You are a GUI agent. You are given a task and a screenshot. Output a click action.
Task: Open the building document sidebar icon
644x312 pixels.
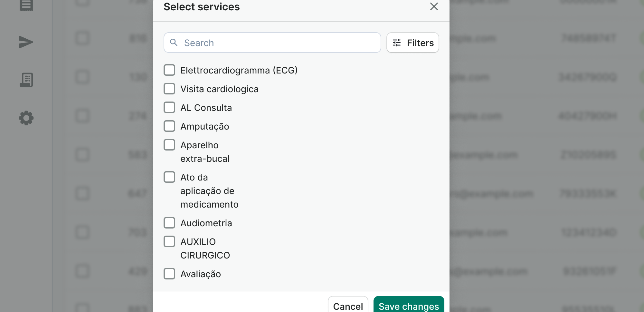(26, 80)
